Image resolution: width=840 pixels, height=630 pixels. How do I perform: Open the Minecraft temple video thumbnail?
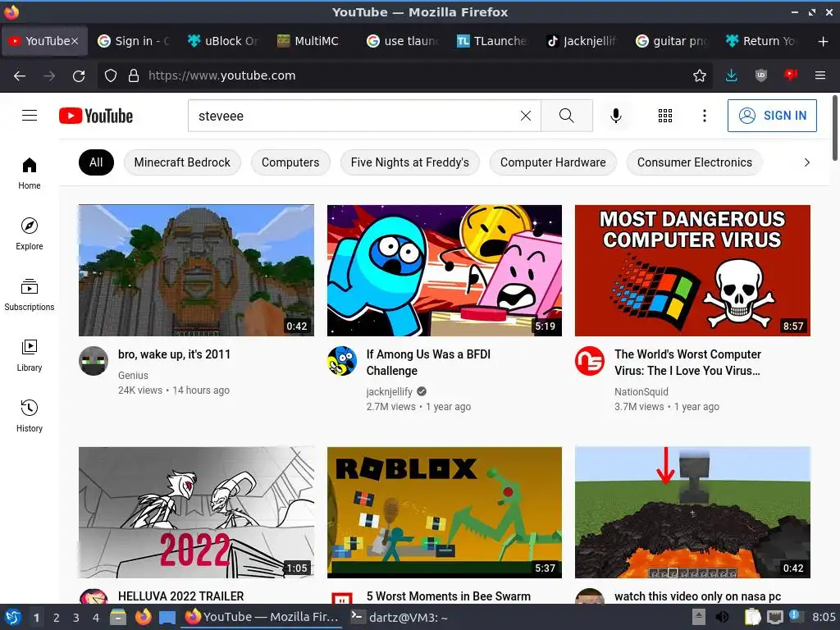click(x=196, y=271)
